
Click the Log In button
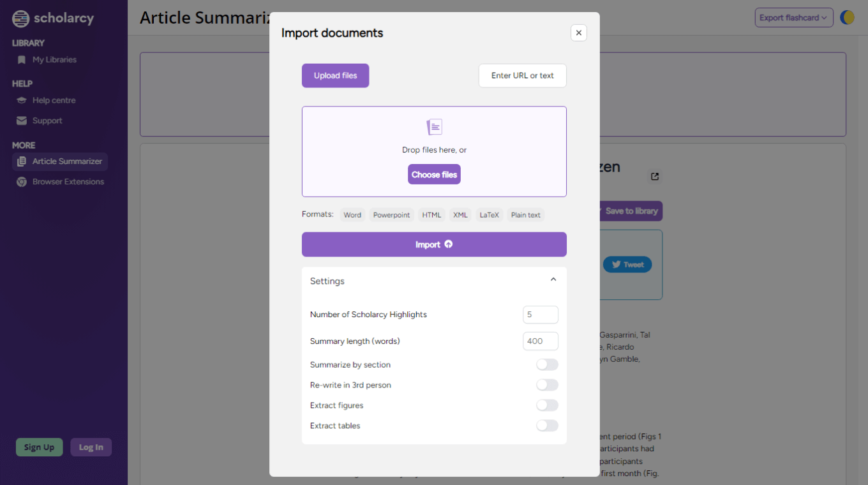pos(91,447)
